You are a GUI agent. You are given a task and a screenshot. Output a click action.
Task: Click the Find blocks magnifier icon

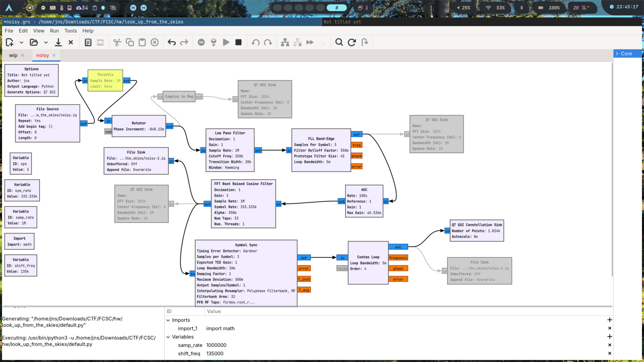tap(339, 42)
